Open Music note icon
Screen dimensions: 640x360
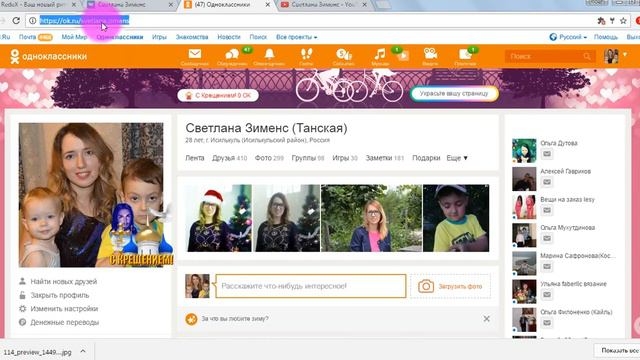pyautogui.click(x=380, y=54)
